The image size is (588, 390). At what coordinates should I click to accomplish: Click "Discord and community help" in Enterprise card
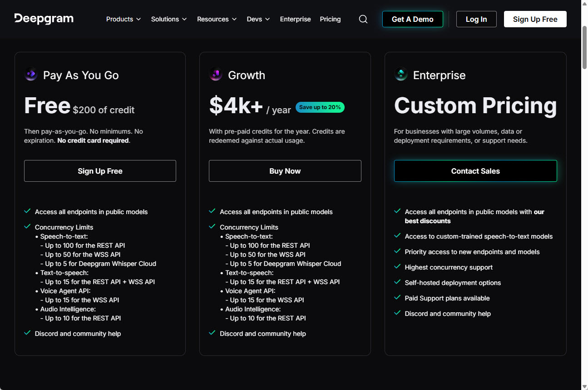(448, 314)
